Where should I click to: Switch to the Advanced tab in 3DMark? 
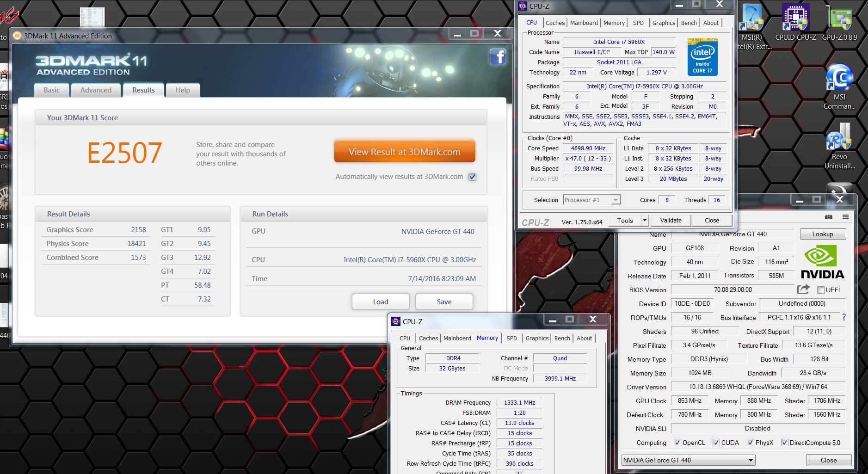click(96, 90)
